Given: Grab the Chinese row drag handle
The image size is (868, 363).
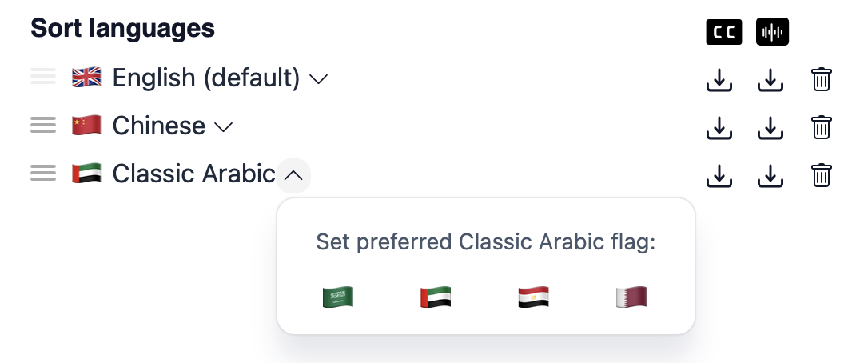Looking at the screenshot, I should click(43, 126).
